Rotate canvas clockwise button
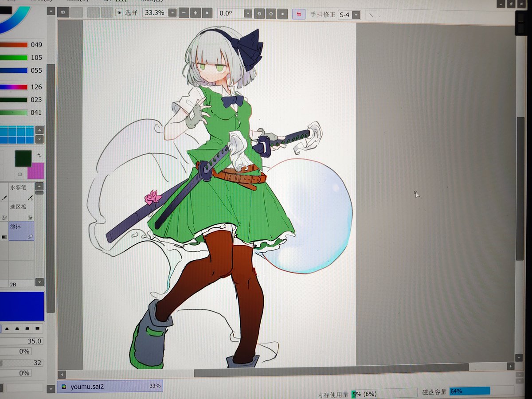The width and height of the screenshot is (532, 399). 271,14
